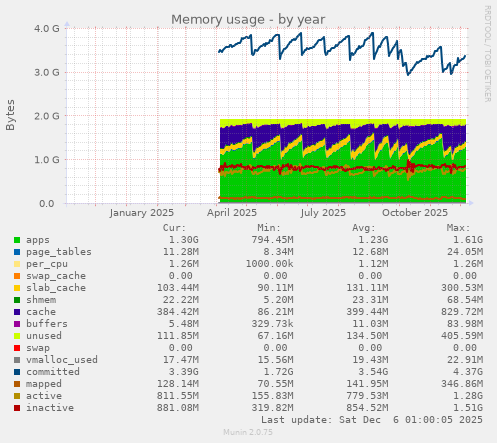The height and width of the screenshot is (443, 497).
Task: Click the committed dark blue legend swatch
Action: pyautogui.click(x=17, y=372)
